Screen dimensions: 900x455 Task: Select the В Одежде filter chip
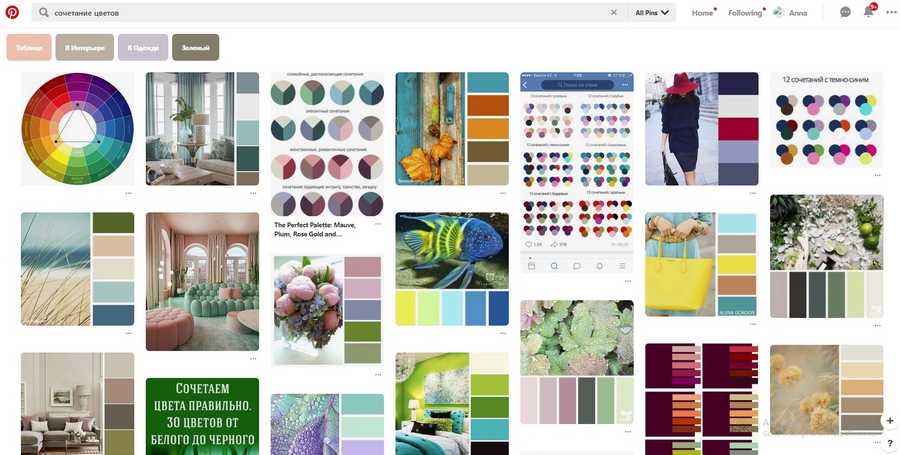143,47
